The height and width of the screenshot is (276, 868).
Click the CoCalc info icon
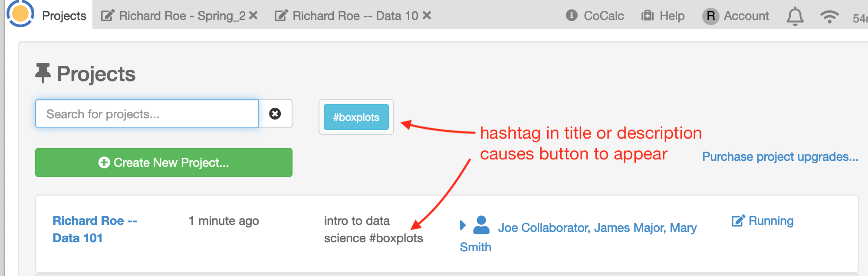coord(572,16)
